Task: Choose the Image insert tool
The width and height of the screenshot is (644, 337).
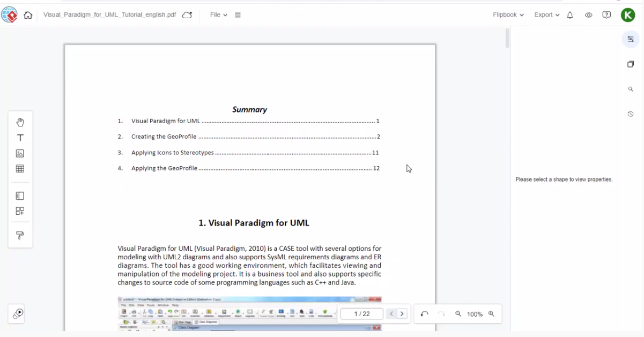Action: pyautogui.click(x=20, y=153)
